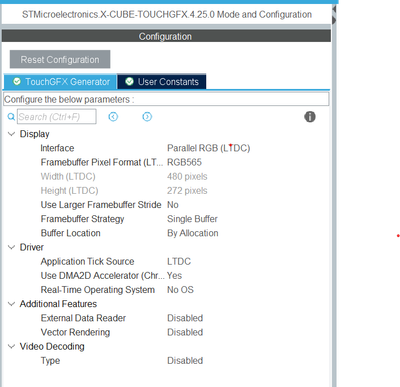This screenshot has height=387, width=400.
Task: Select the Buffer Location label
Action: [x=70, y=233]
